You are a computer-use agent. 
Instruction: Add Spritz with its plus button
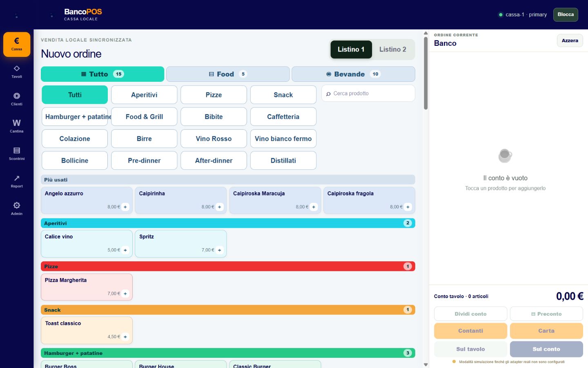click(x=220, y=250)
